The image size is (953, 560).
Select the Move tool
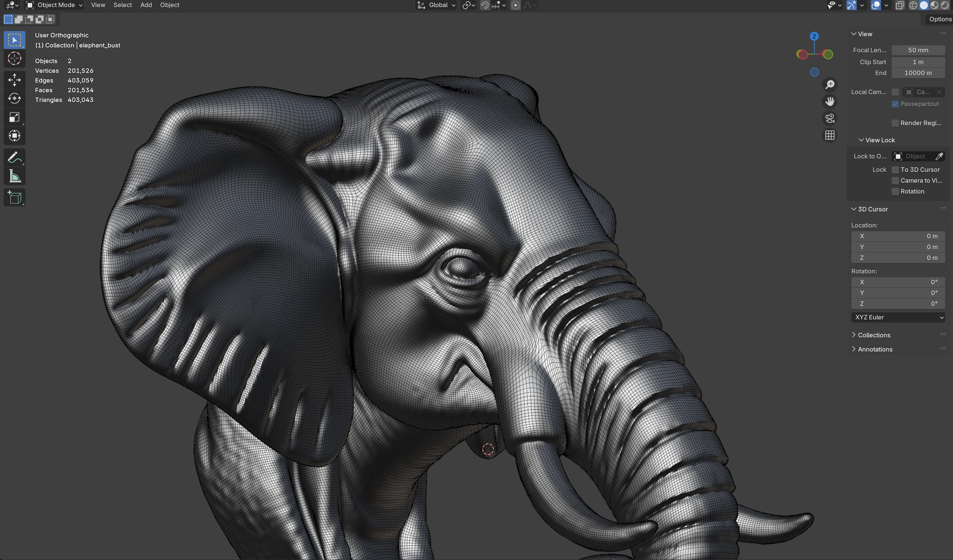pos(14,80)
